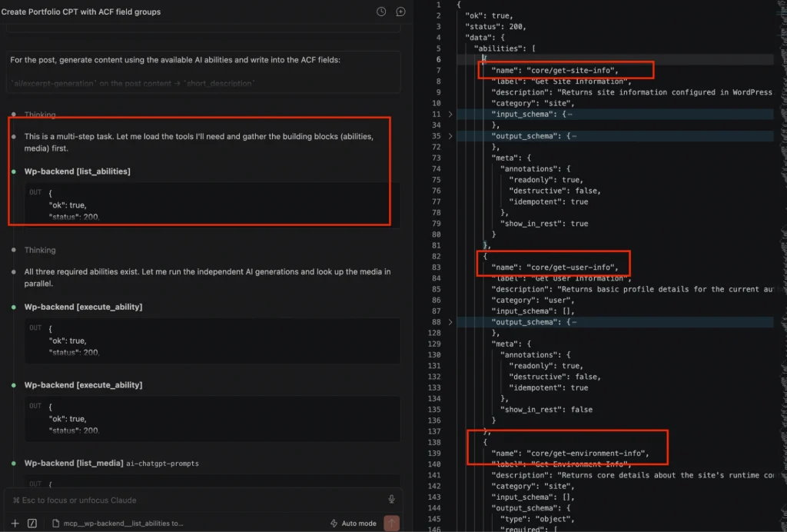Click the lightning bolt icon next to Auto mode
The image size is (787, 532).
[334, 523]
